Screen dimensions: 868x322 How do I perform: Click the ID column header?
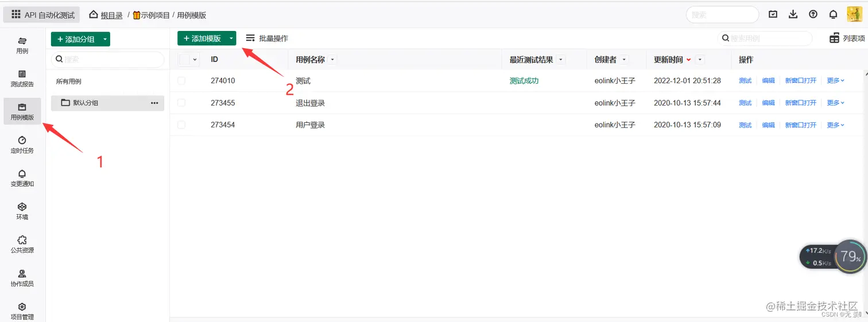[x=215, y=60]
